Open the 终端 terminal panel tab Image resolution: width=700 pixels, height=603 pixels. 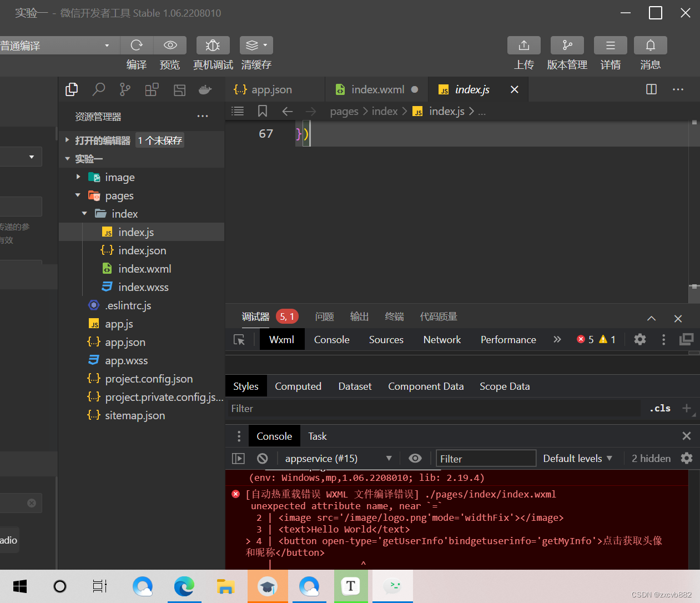(395, 316)
